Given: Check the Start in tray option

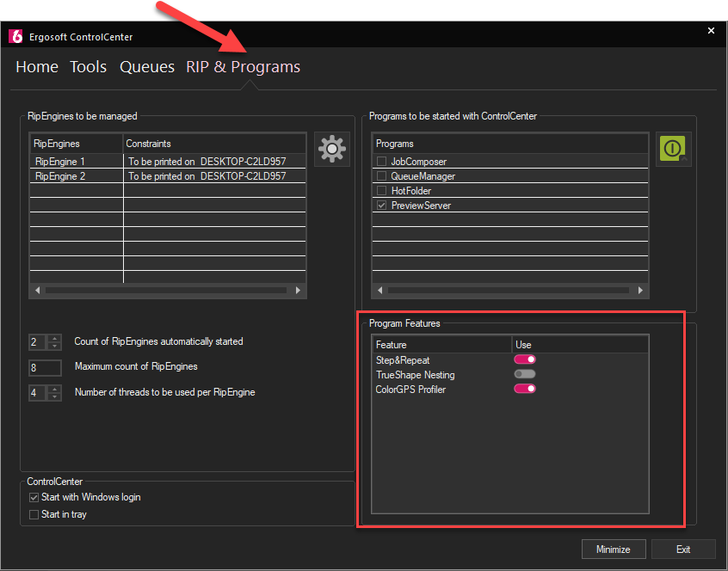Looking at the screenshot, I should [x=34, y=515].
